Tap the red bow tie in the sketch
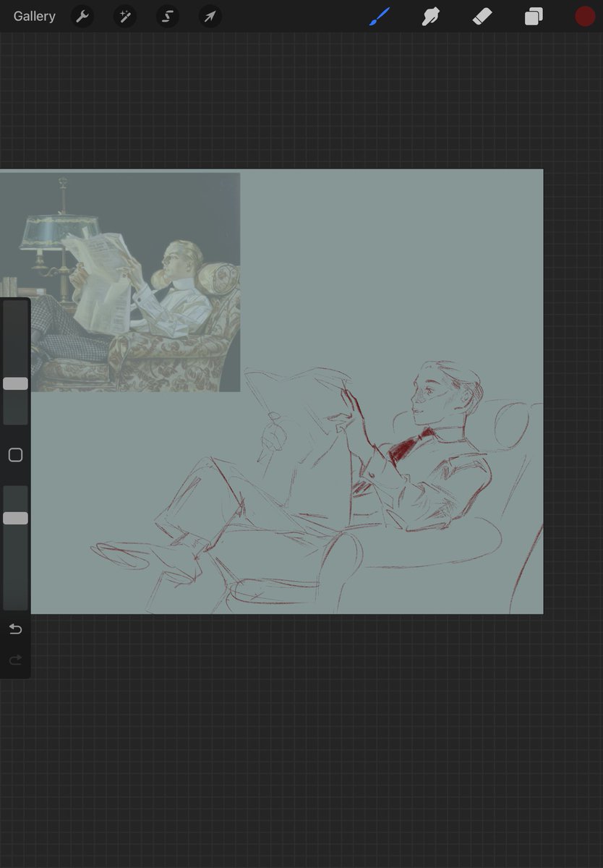Screen dimensions: 603x868 [x=410, y=444]
